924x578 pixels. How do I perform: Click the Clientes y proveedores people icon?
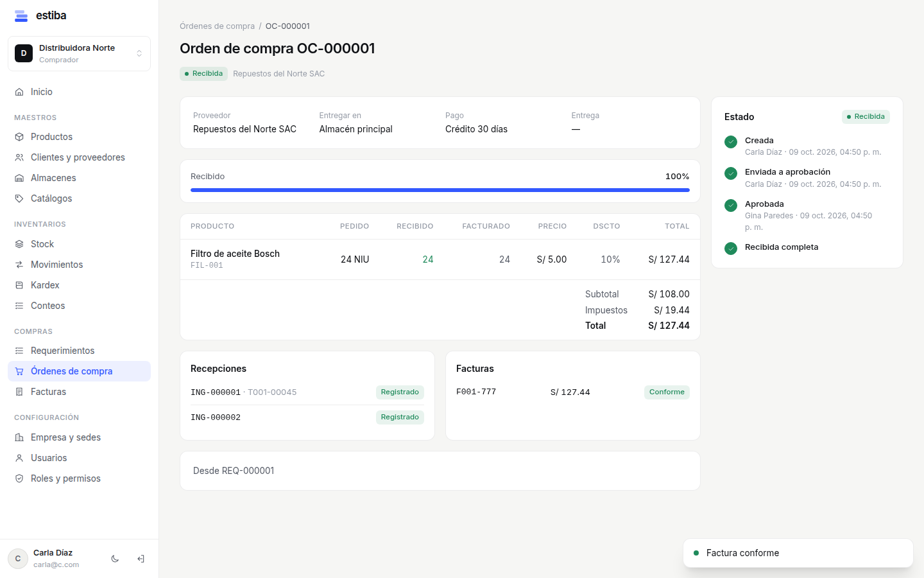pyautogui.click(x=19, y=157)
